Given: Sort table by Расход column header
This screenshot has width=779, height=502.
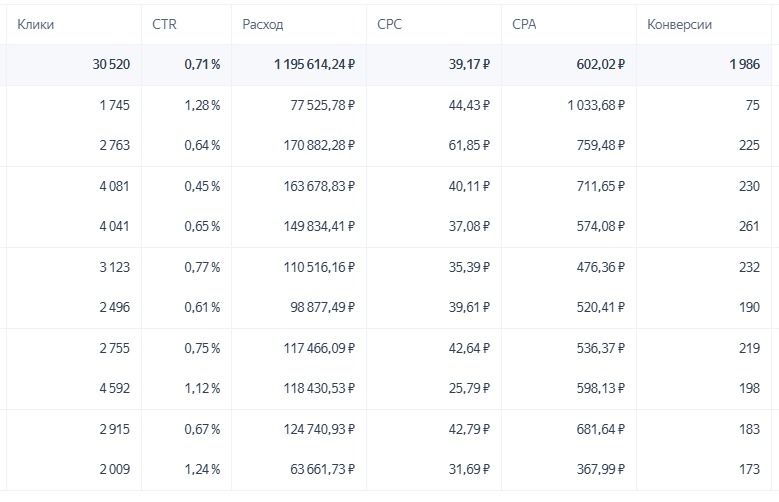Looking at the screenshot, I should [263, 24].
